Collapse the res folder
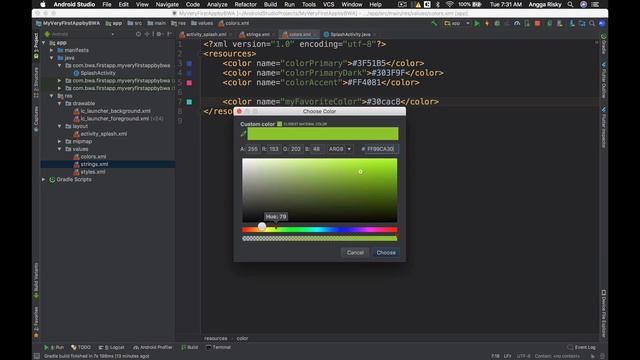Screen dimensions: 640x360 [x=52, y=96]
